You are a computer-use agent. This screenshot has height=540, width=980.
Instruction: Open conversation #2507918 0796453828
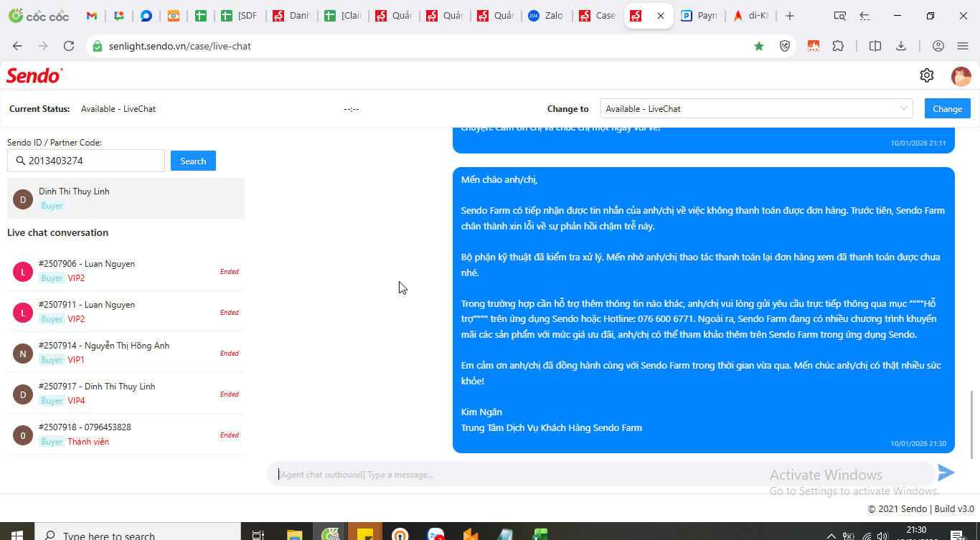pyautogui.click(x=126, y=435)
